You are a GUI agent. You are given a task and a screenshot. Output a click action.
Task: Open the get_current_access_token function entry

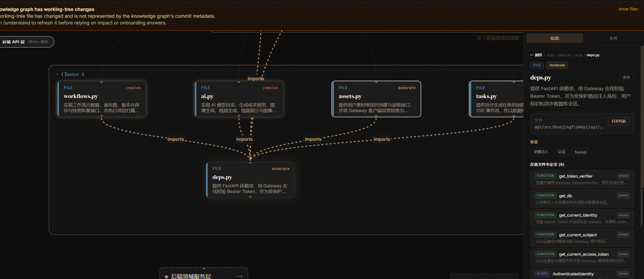pyautogui.click(x=582, y=257)
